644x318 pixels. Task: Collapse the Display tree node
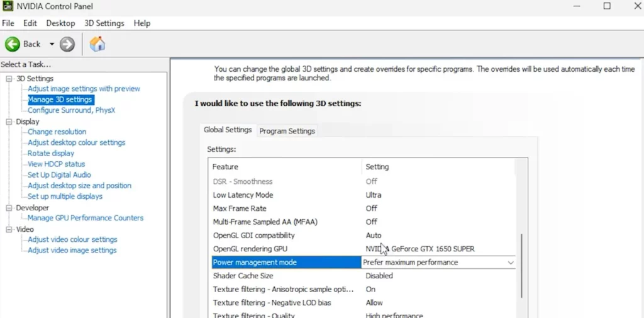tap(9, 122)
